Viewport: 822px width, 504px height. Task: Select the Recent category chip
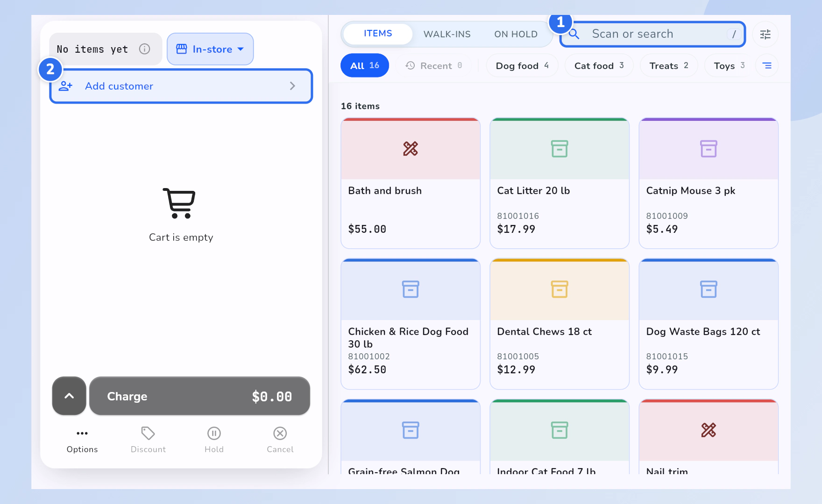click(434, 66)
